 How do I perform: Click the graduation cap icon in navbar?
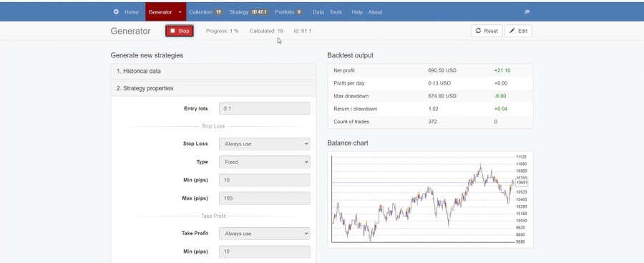527,12
